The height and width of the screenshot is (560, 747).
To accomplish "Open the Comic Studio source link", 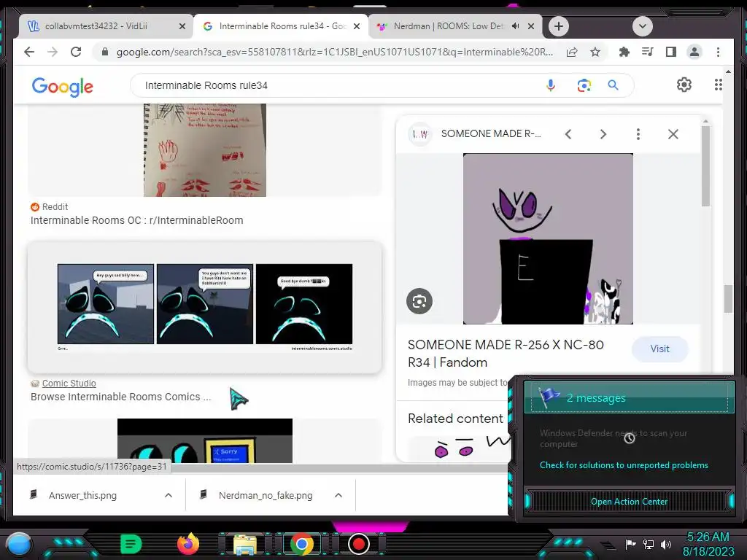I will point(69,384).
